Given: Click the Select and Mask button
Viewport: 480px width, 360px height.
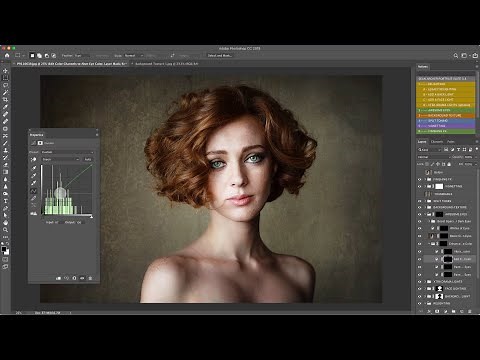Looking at the screenshot, I should (x=220, y=56).
